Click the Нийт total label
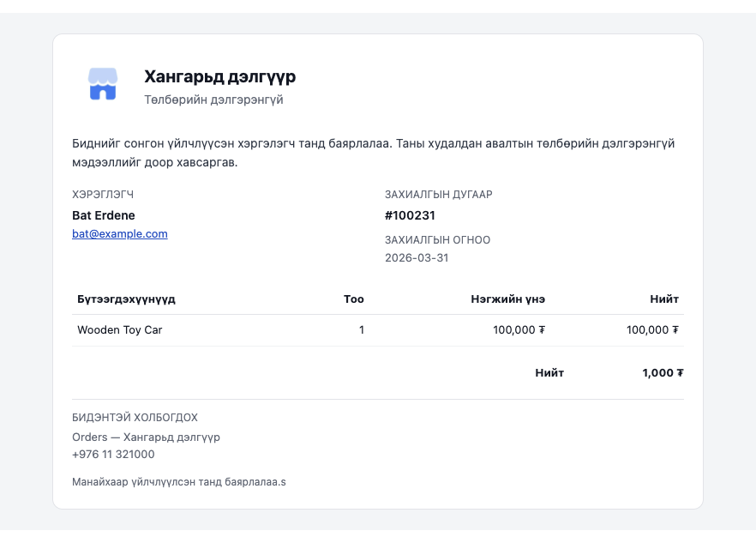The height and width of the screenshot is (543, 756). (550, 373)
